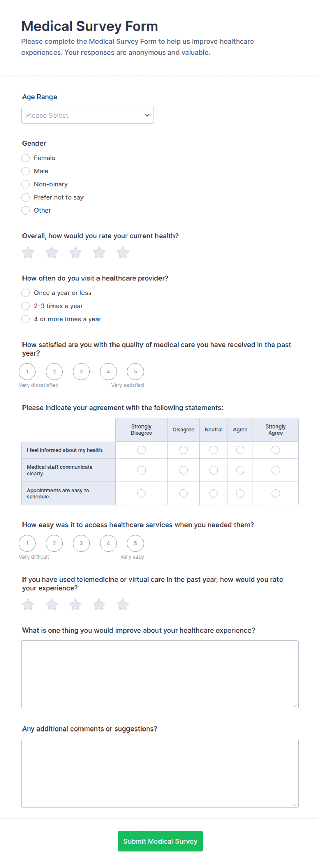Select 2-3 times a year visit frequency
Viewport: 317px width, 868px height.
[x=26, y=306]
